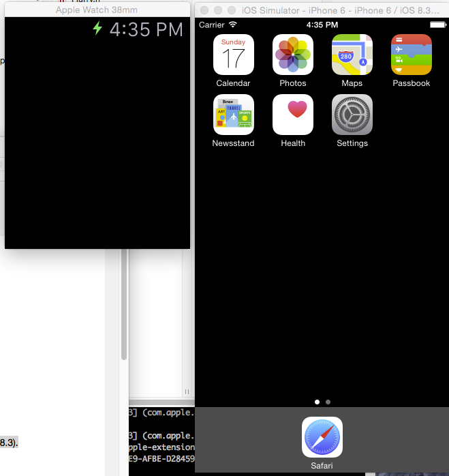Click the green charging bolt on Apple Watch
Image resolution: width=449 pixels, height=476 pixels.
click(97, 28)
